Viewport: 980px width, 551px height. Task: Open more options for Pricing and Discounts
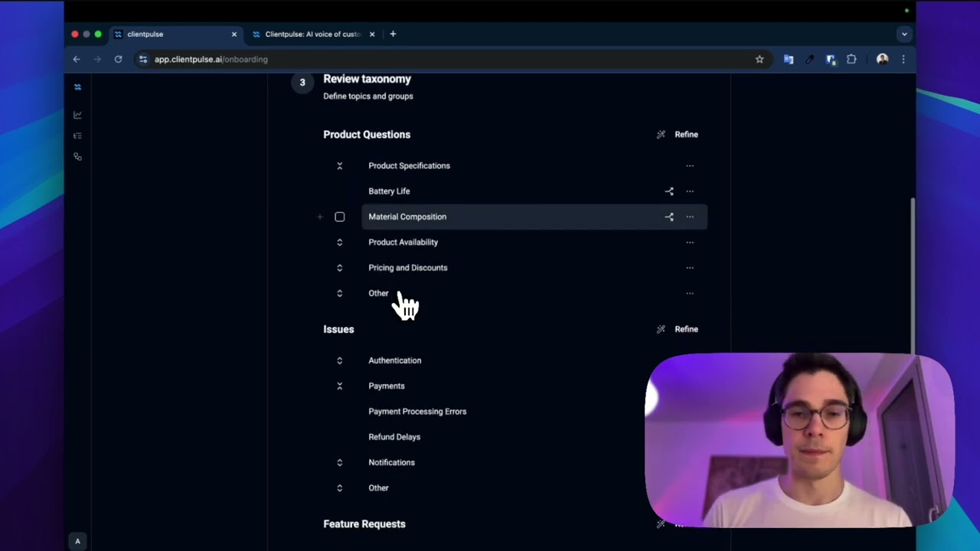tap(690, 268)
